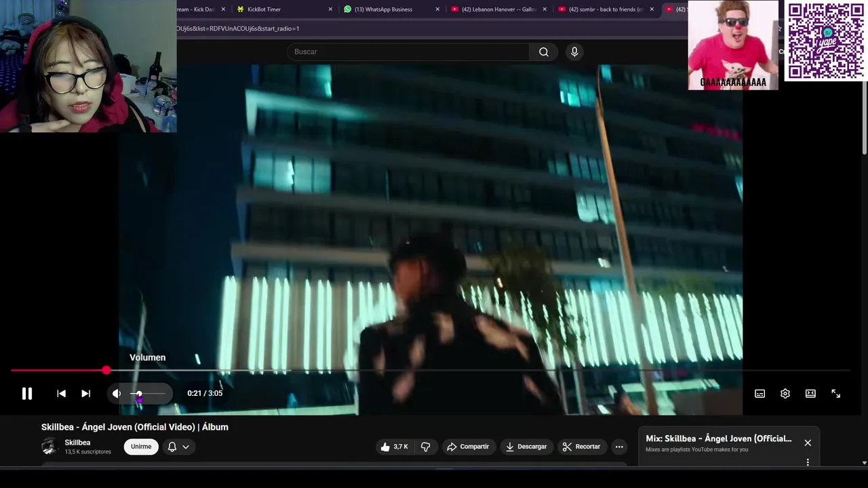The image size is (868, 488).
Task: Start voice search with microphone icon
Action: pyautogui.click(x=574, y=52)
